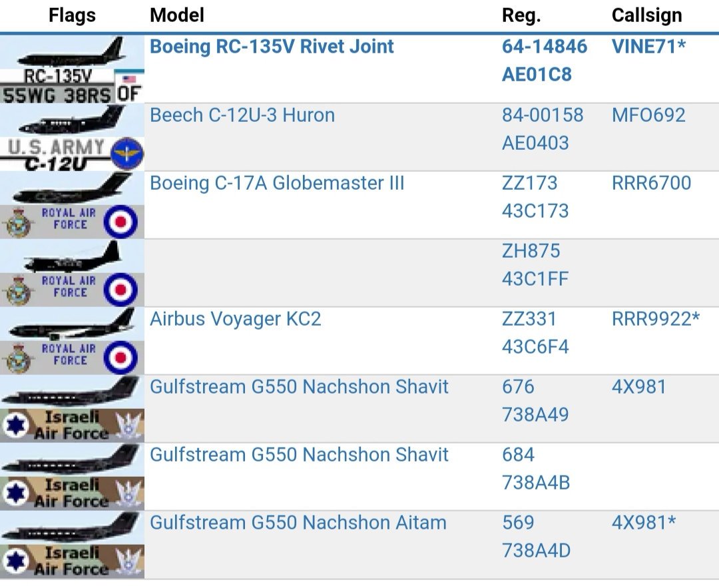Sort by the Callsign column header
Image resolution: width=719 pixels, height=588 pixels.
(x=647, y=15)
